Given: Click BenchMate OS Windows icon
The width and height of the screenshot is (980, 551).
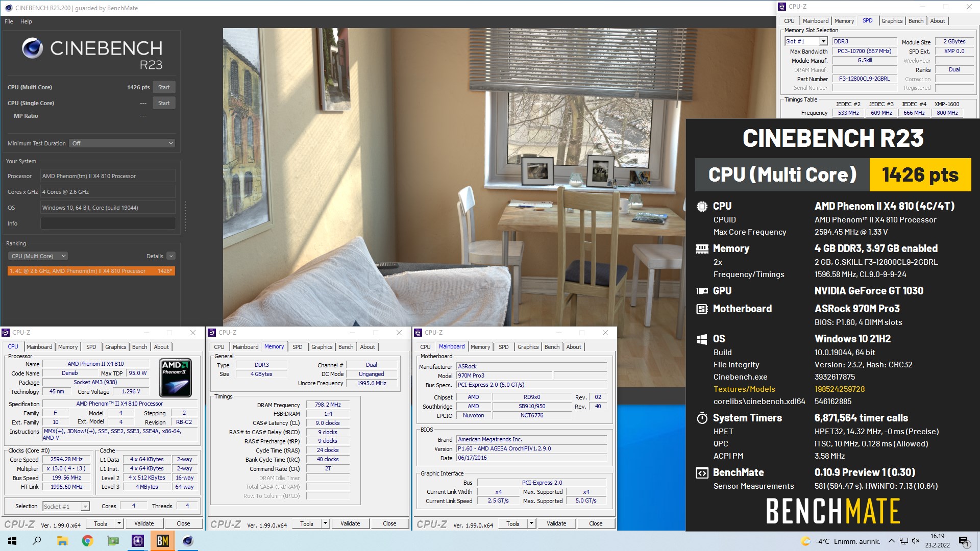Looking at the screenshot, I should 702,339.
